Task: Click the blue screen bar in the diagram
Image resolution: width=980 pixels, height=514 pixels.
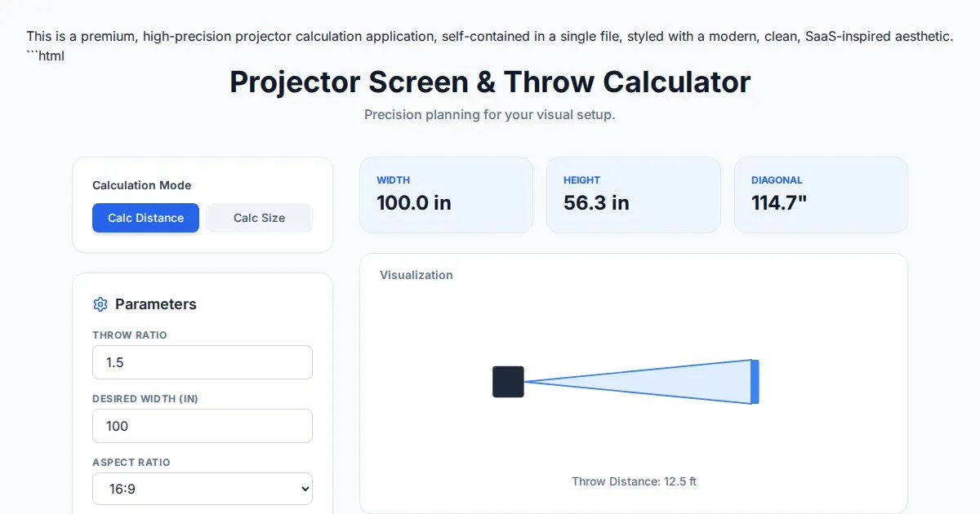Action: [755, 381]
